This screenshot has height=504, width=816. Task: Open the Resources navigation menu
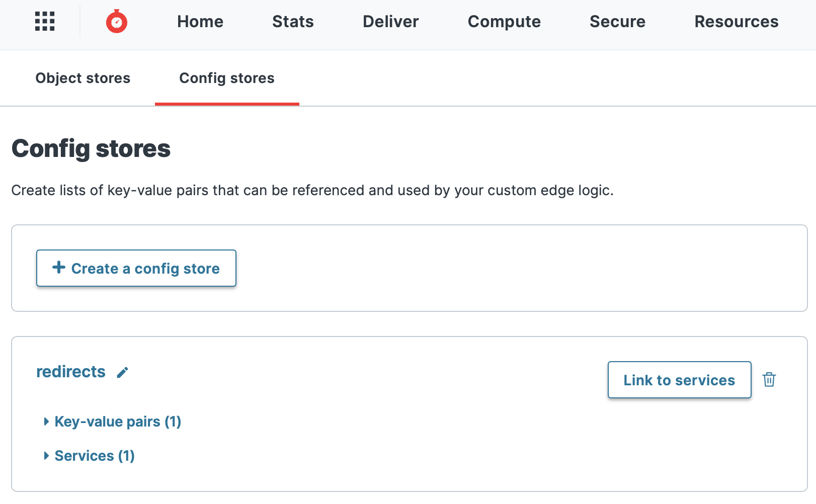pyautogui.click(x=736, y=22)
